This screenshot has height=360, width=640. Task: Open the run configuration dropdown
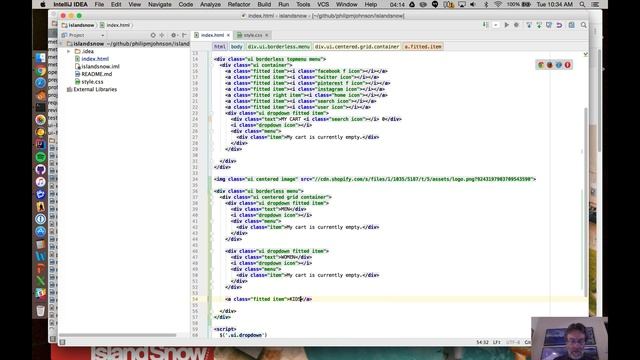pos(496,25)
